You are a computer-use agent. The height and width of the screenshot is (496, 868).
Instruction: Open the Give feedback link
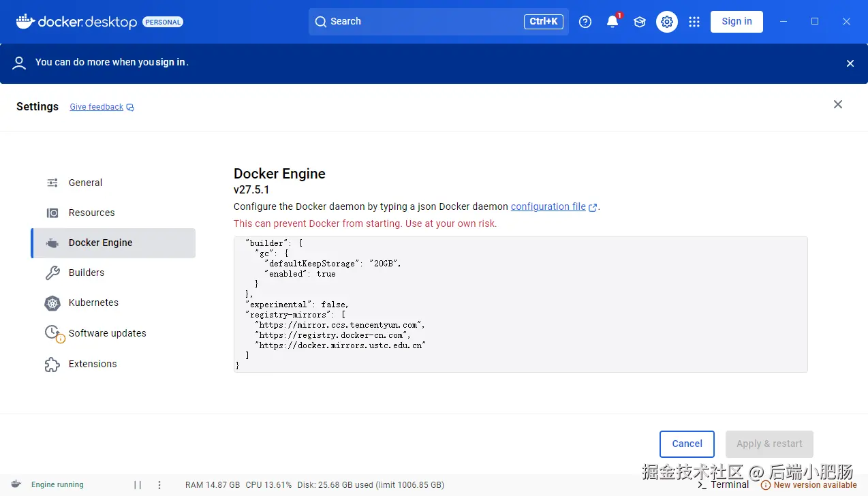(x=96, y=107)
